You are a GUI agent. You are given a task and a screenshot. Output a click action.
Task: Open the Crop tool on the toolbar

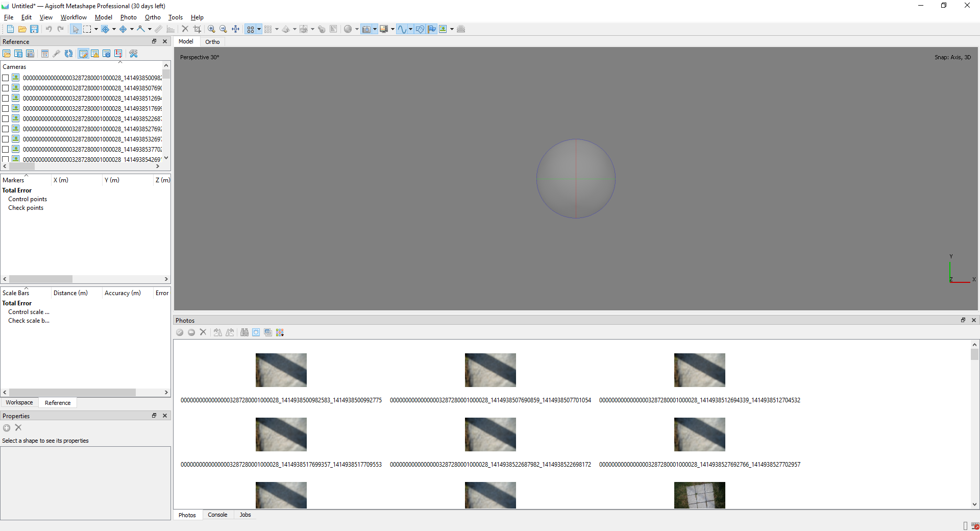pos(197,29)
